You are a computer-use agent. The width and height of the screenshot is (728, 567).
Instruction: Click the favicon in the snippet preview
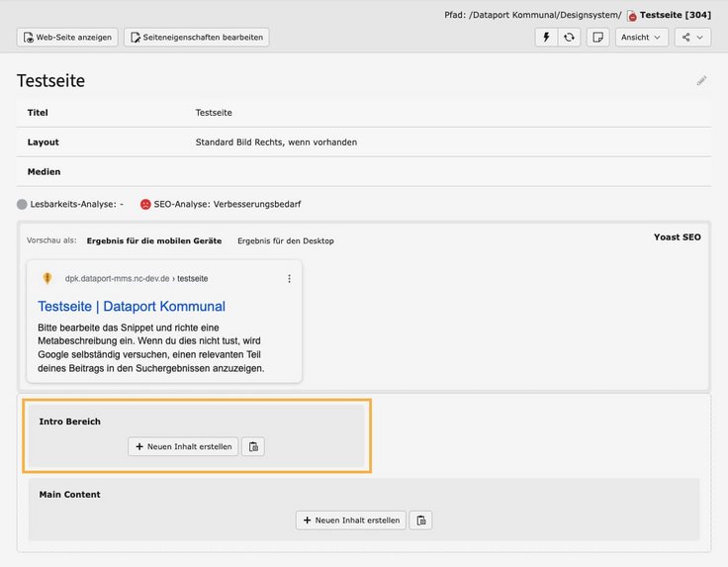(46, 279)
